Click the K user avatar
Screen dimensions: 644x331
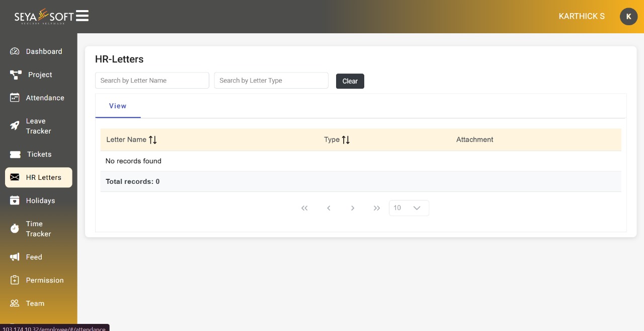coord(628,17)
